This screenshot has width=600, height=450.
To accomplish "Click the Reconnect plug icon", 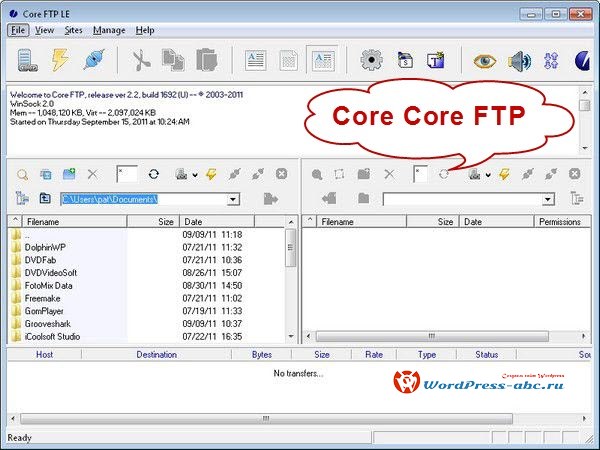I will coord(93,60).
